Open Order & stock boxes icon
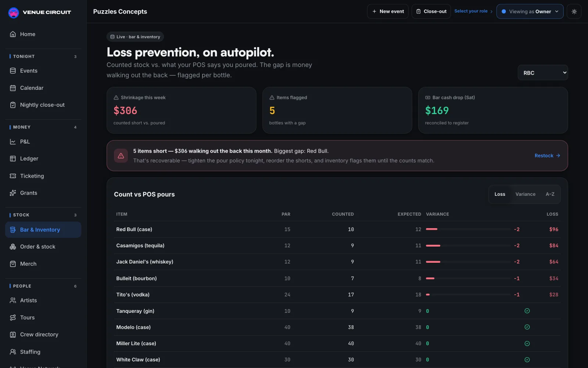 pyautogui.click(x=13, y=247)
